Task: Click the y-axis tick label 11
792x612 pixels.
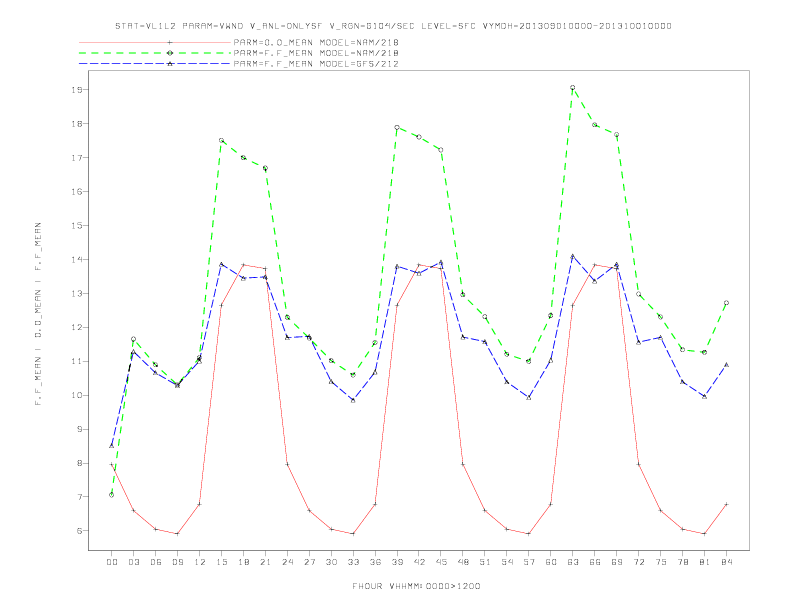Action: pyautogui.click(x=77, y=362)
